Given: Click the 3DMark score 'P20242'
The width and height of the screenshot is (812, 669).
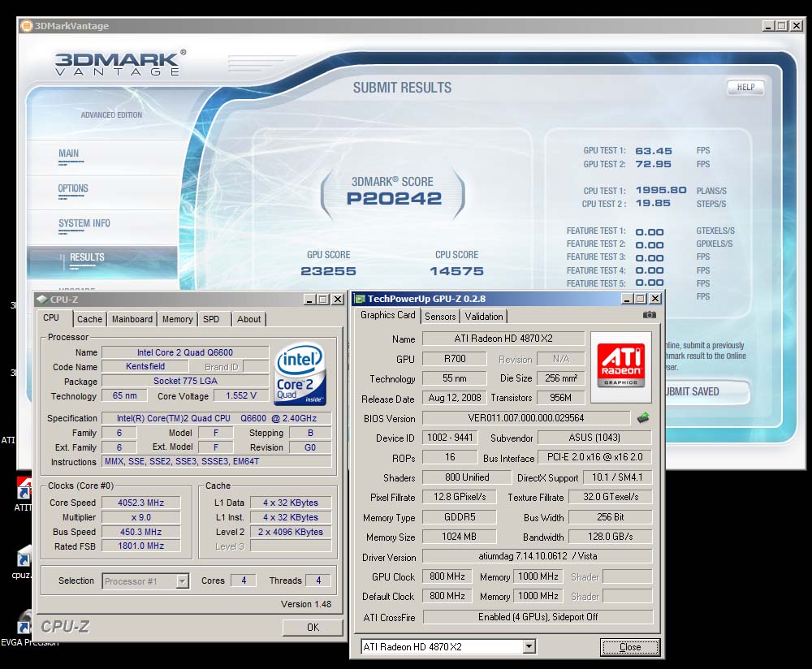Looking at the screenshot, I should tap(394, 198).
